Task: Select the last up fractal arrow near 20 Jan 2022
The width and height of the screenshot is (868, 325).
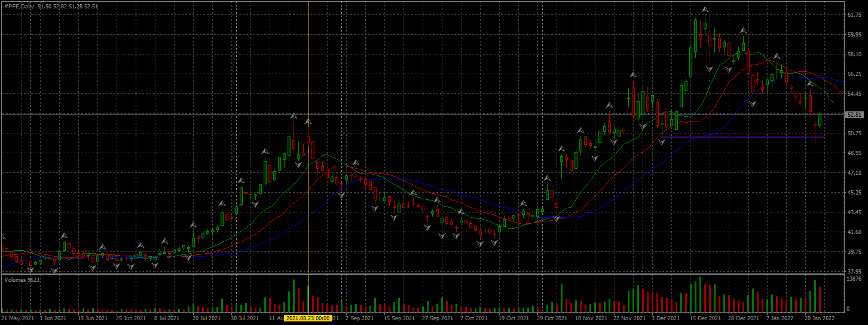Action: tap(810, 83)
